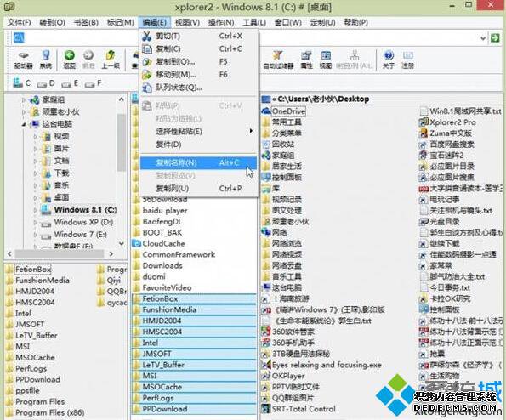Select the ppsfile folder in bottom-left pane
Image resolution: width=506 pixels, height=420 pixels.
(x=27, y=390)
